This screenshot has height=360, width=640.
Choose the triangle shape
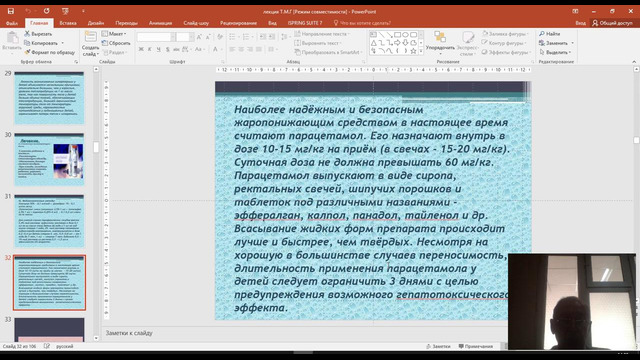point(373,43)
